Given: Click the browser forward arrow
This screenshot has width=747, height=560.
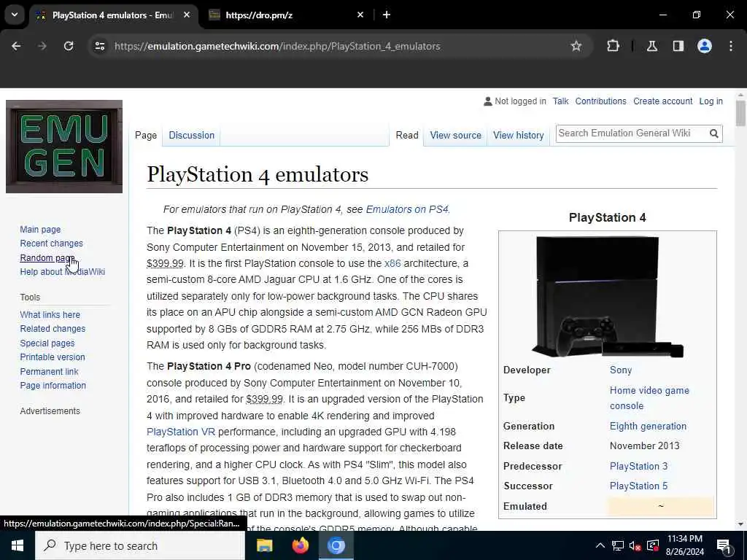Looking at the screenshot, I should pos(42,46).
